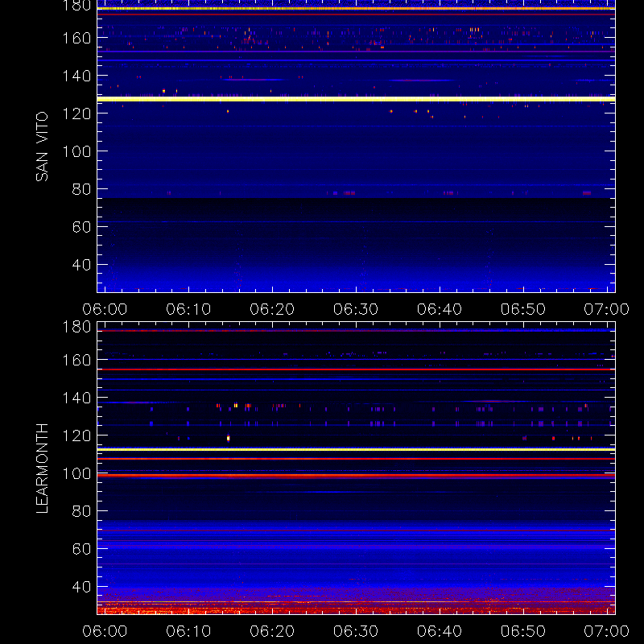Image resolution: width=644 pixels, height=644 pixels.
Task: Choose the 60 frequency label on Learmonth axis
Action: 81,549
